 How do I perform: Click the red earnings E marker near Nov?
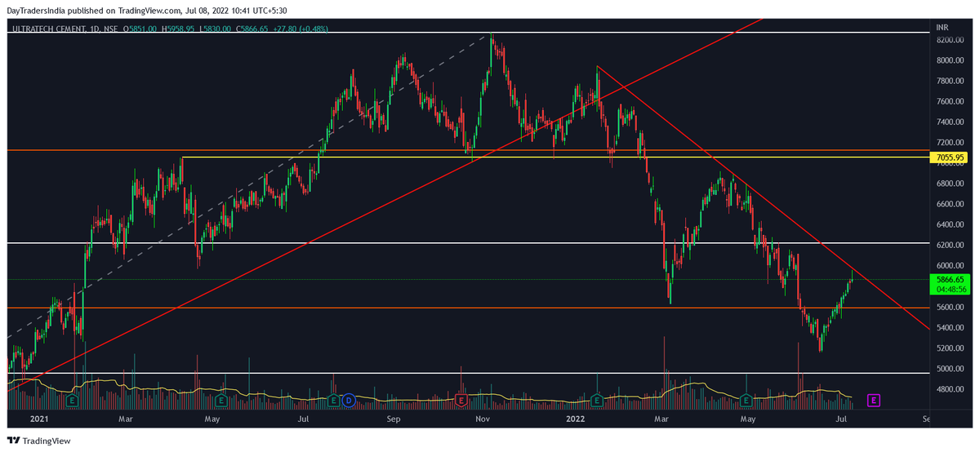(461, 400)
